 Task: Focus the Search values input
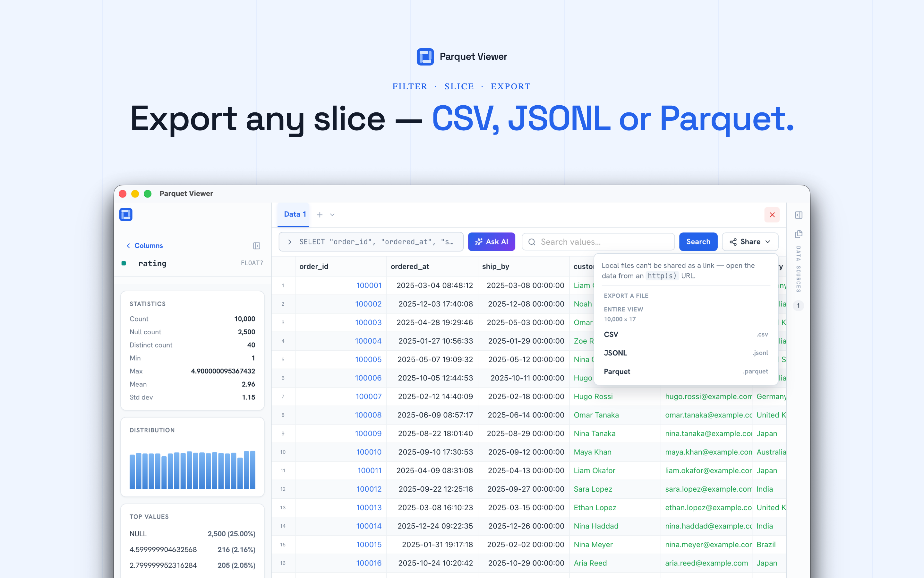(598, 242)
